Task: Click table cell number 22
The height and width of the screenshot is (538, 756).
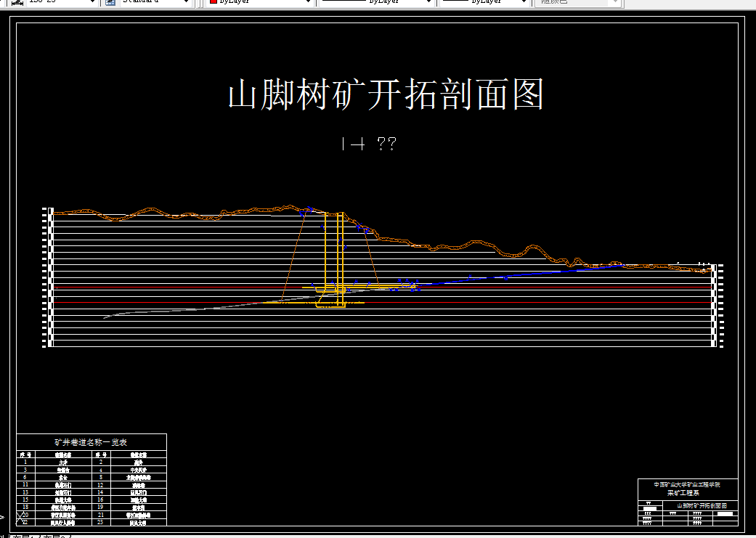Action: pyautogui.click(x=25, y=522)
